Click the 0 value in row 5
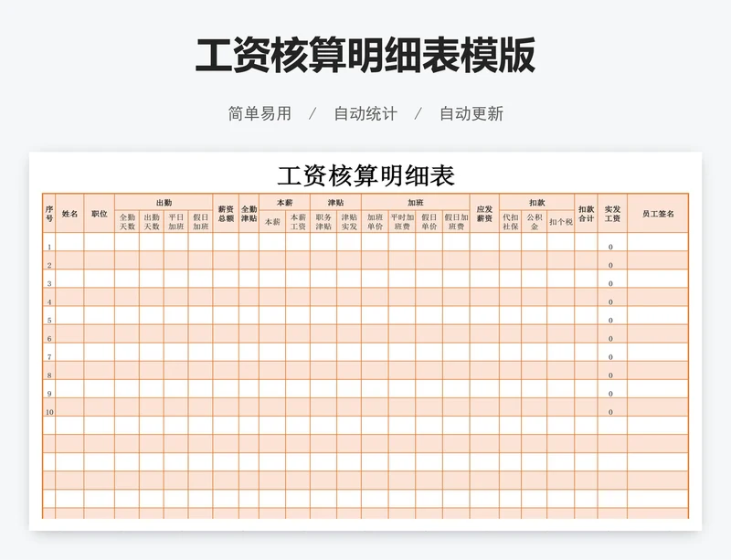The image size is (731, 560). pos(610,321)
